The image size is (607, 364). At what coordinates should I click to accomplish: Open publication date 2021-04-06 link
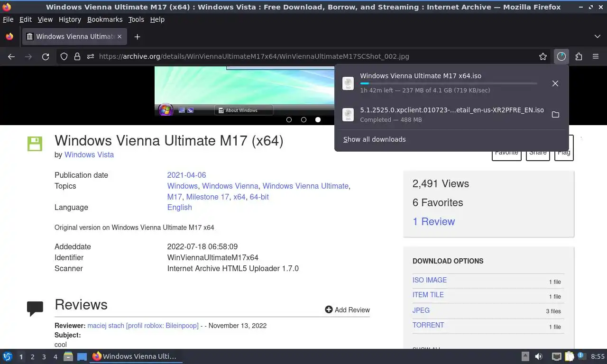(186, 175)
